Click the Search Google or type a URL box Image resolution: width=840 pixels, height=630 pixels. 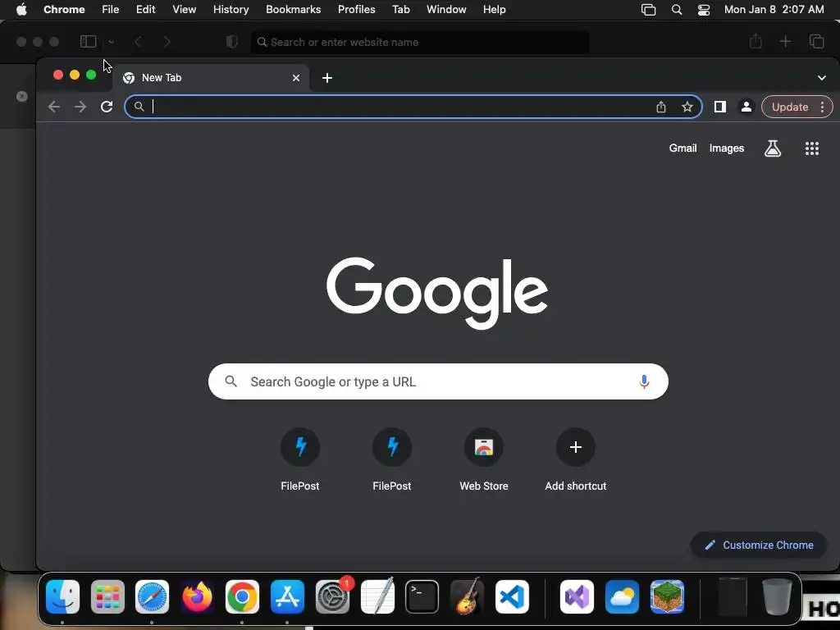(438, 381)
